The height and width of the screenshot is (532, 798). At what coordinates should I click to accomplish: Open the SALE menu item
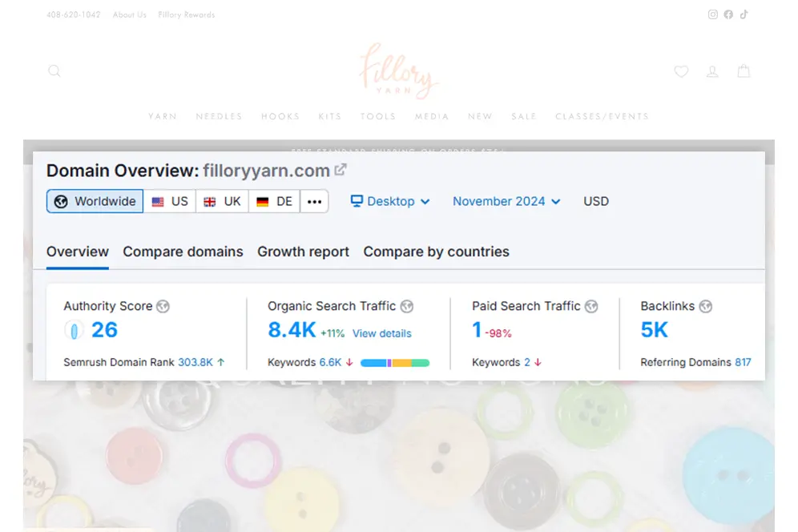[x=524, y=117]
